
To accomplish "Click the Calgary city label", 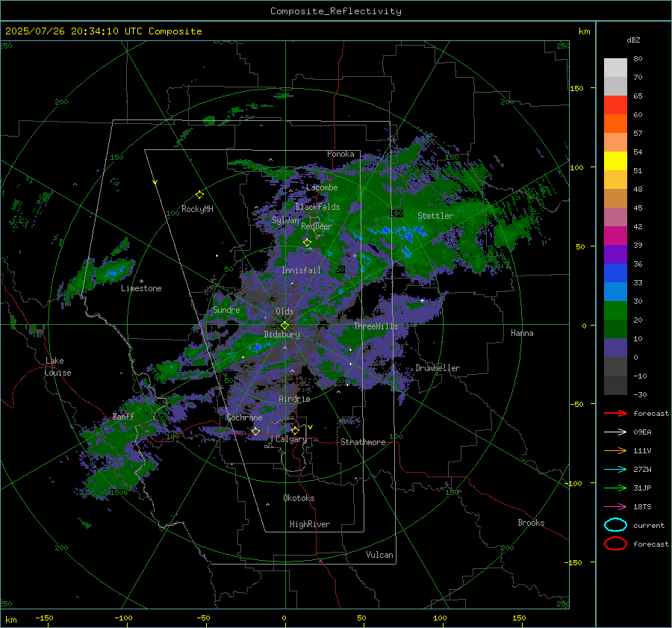I will click(291, 439).
